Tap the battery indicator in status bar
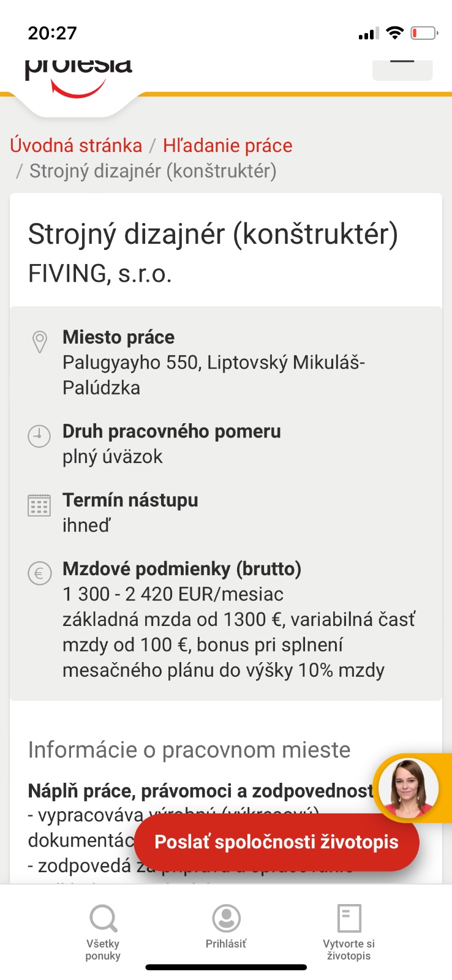Screen dimensions: 452x980 pyautogui.click(x=424, y=33)
